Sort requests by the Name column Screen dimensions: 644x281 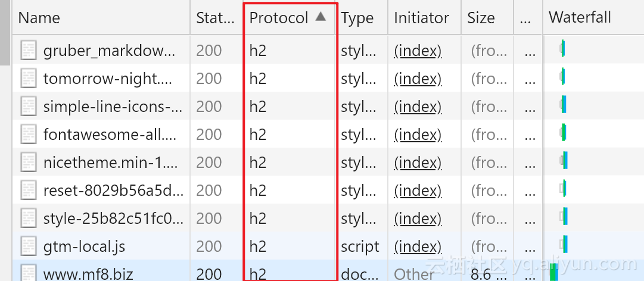[x=39, y=18]
